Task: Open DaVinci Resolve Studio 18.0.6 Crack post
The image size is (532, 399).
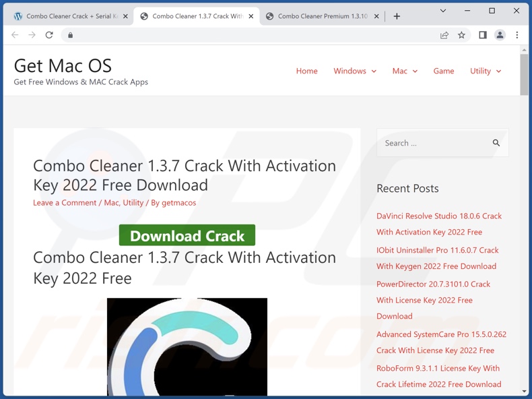Action: point(439,224)
